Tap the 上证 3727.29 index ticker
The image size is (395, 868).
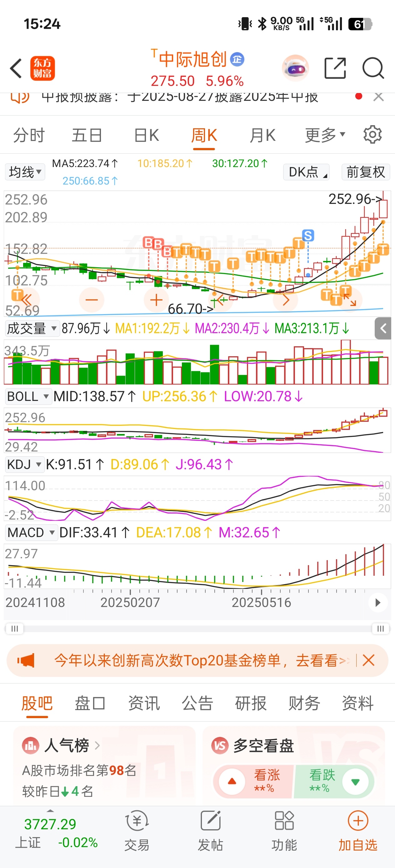coord(56,833)
